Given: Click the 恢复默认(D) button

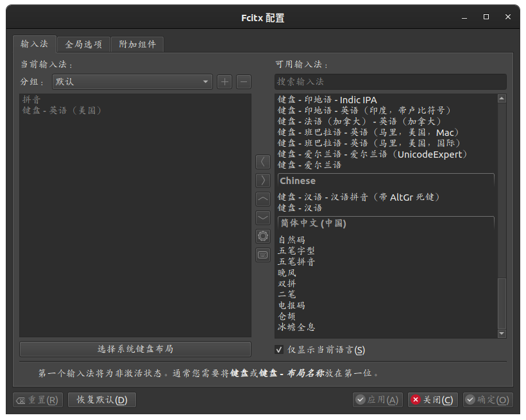Looking at the screenshot, I should click(102, 400).
